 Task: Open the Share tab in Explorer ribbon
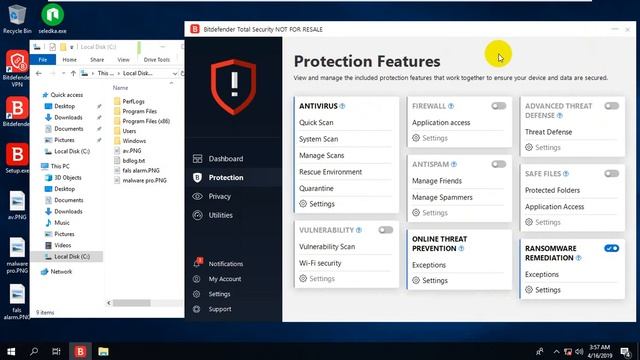click(x=97, y=60)
